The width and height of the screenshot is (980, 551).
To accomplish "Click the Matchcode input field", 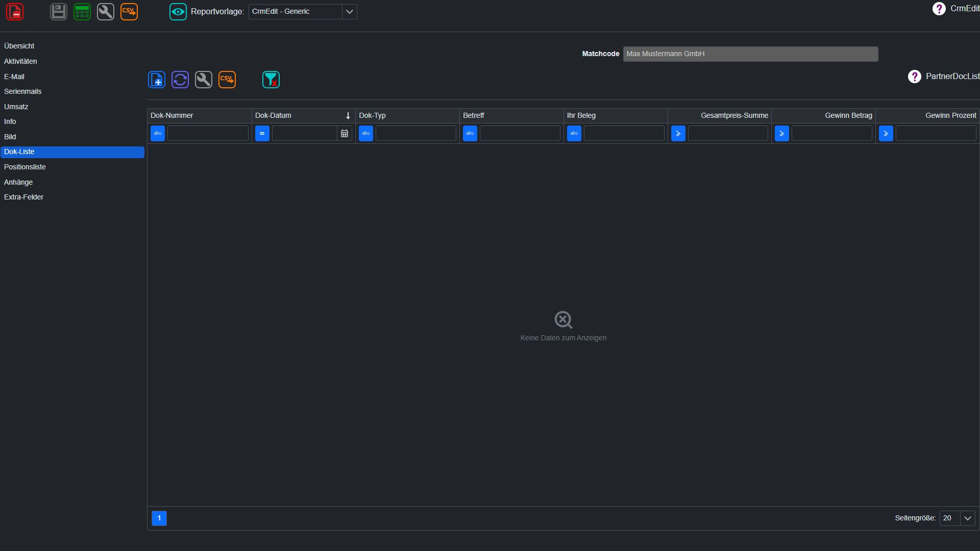I will pyautogui.click(x=750, y=54).
